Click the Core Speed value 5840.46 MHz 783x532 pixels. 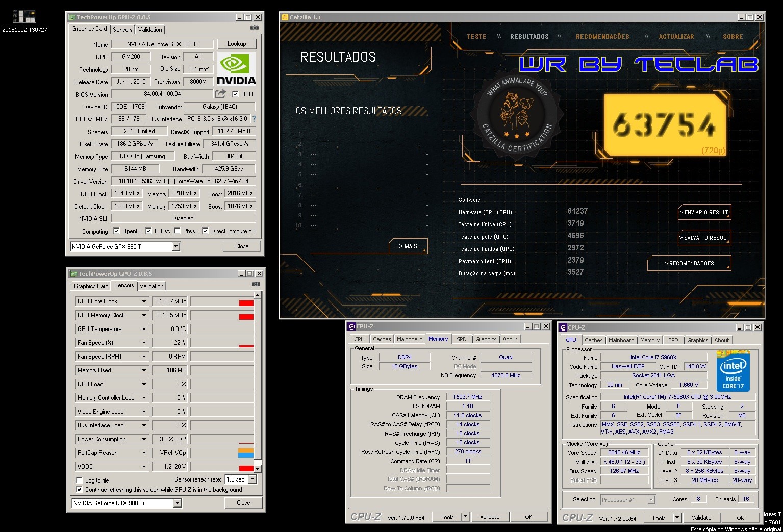point(624,453)
